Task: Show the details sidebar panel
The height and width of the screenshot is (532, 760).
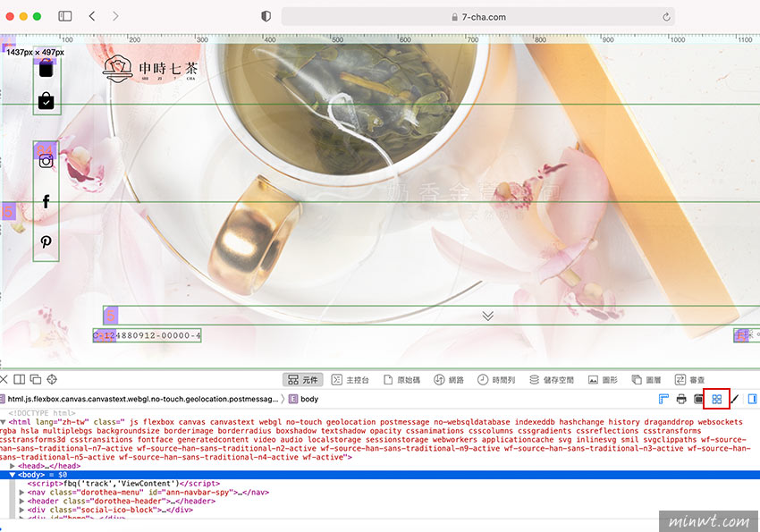Action: click(x=752, y=400)
